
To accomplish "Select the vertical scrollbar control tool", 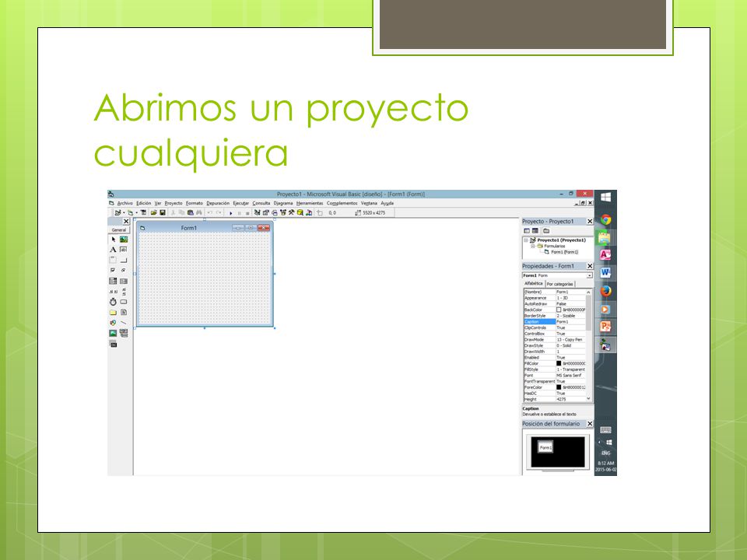I will pos(124,292).
